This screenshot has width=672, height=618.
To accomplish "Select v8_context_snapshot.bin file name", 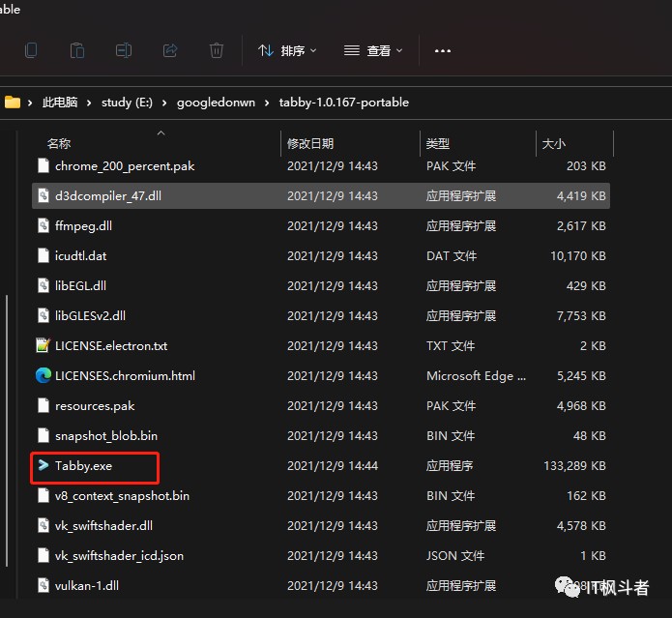I will coord(122,496).
